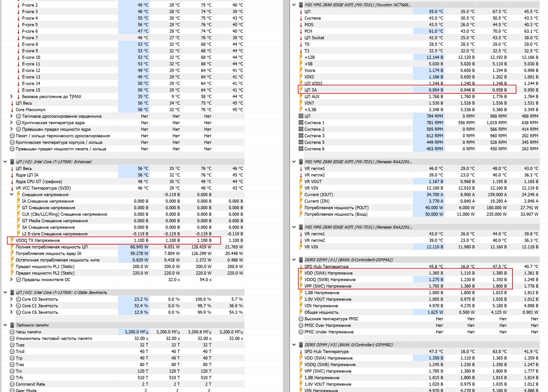The height and width of the screenshot is (392, 548).
Task: Expand Core C0 Занятость entry
Action: (x=11, y=299)
